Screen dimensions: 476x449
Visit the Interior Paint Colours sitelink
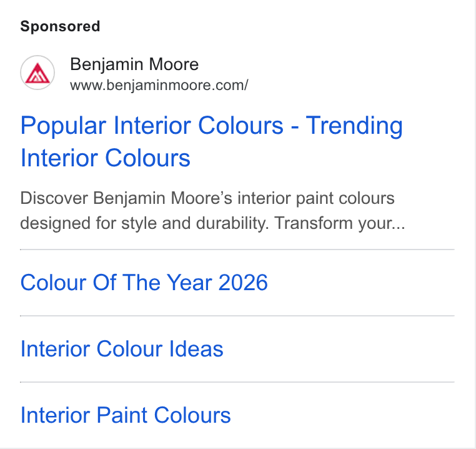coord(126,415)
